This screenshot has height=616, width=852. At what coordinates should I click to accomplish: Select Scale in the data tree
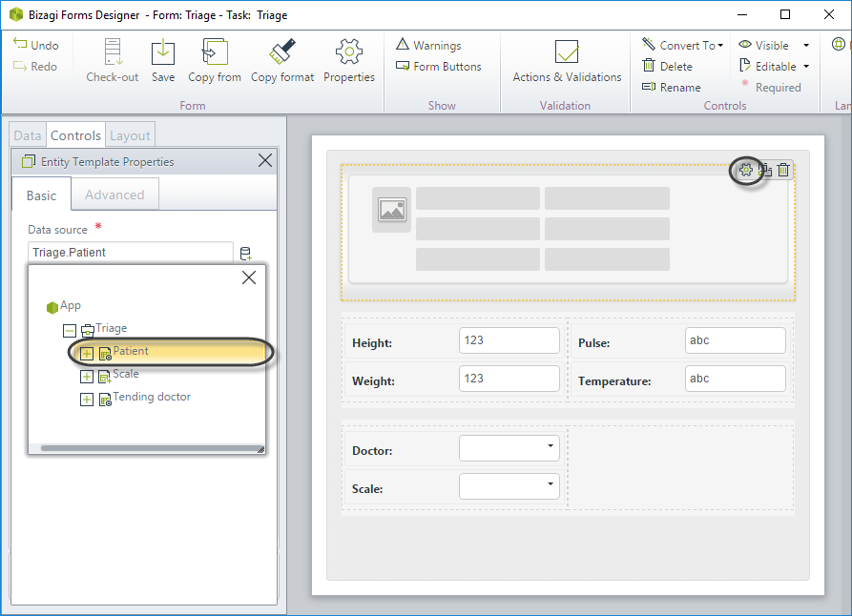(126, 374)
